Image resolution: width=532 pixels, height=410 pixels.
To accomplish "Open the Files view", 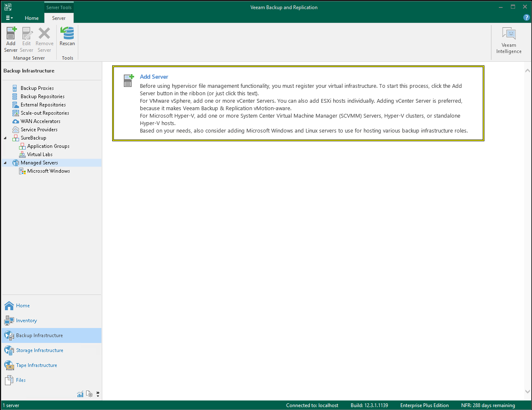I will click(x=21, y=380).
